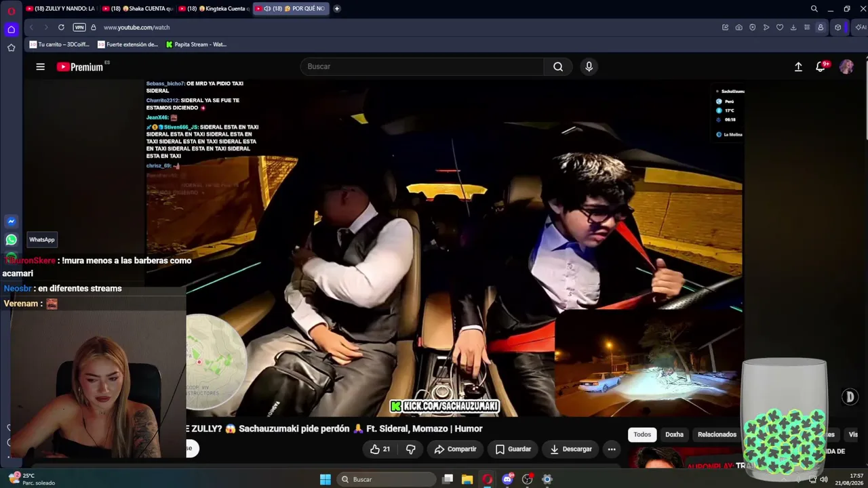This screenshot has height=488, width=868.
Task: Open Fuerte extensión de bookmark
Action: [127, 44]
